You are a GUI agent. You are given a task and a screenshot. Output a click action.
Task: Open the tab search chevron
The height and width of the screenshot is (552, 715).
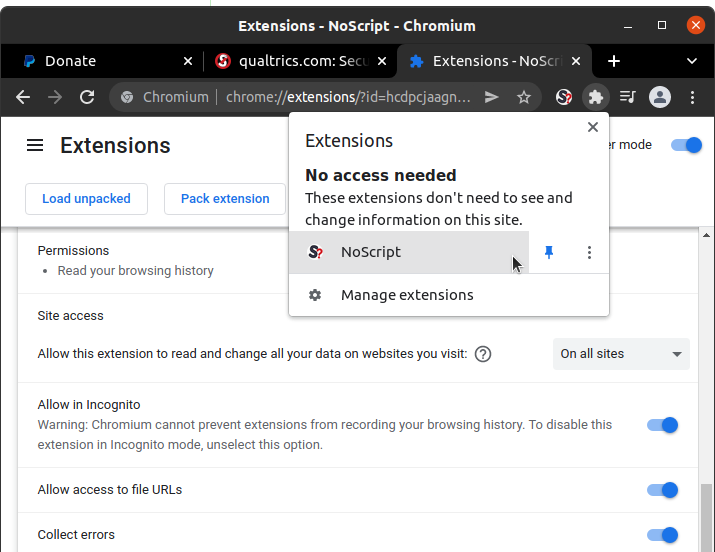(692, 61)
